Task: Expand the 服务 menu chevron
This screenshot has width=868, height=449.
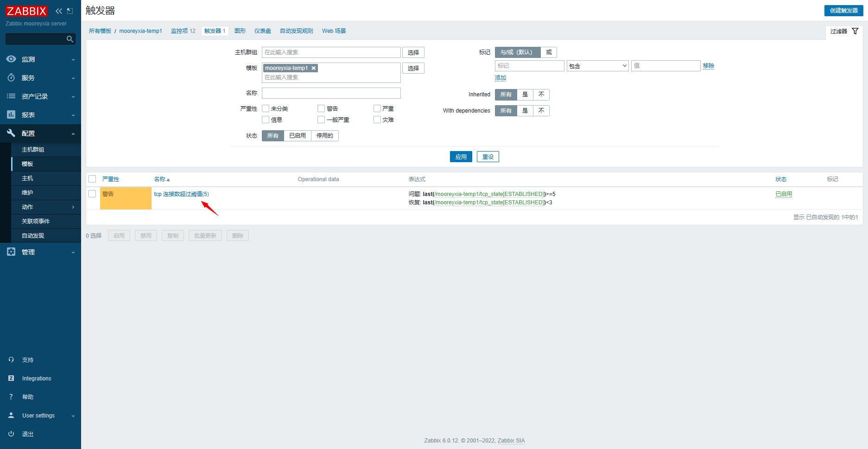Action: coord(73,78)
